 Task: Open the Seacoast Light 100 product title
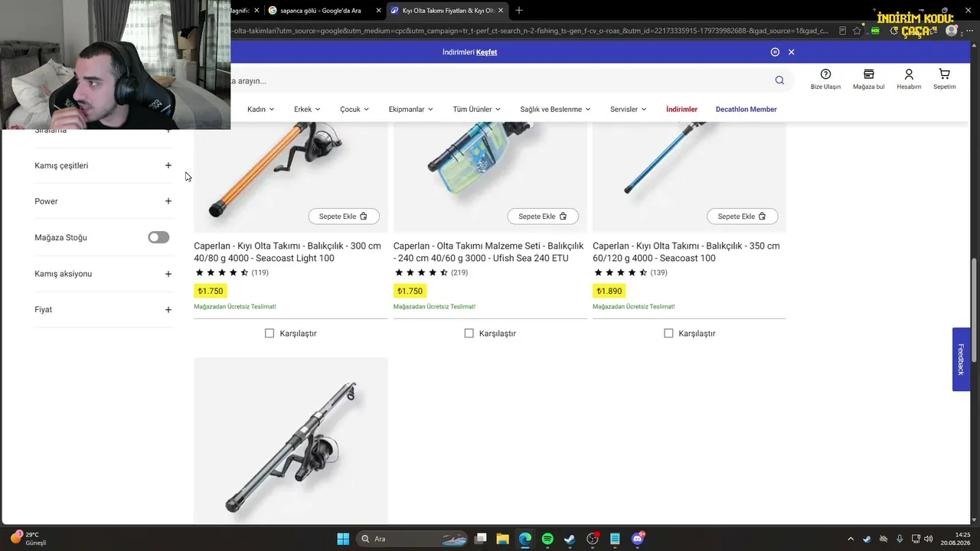click(287, 252)
